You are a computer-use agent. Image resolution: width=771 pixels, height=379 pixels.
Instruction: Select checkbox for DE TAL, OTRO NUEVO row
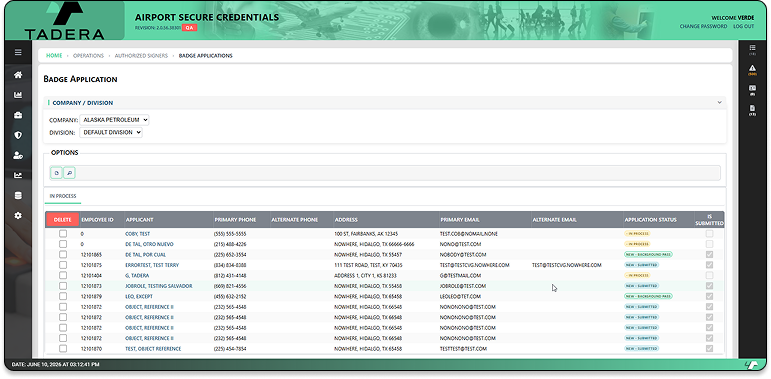pos(63,244)
